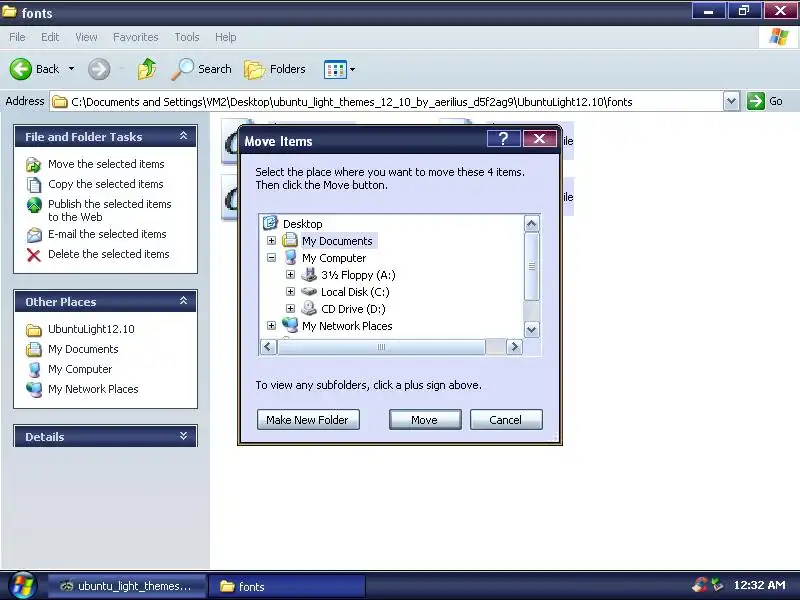This screenshot has width=800, height=600.
Task: Click the green Go arrow button
Action: (756, 101)
